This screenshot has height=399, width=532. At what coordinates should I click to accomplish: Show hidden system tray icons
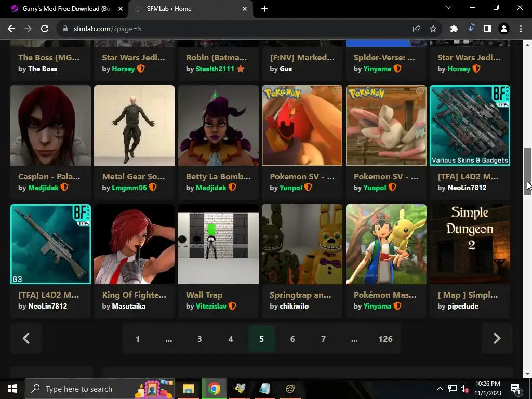[440, 389]
